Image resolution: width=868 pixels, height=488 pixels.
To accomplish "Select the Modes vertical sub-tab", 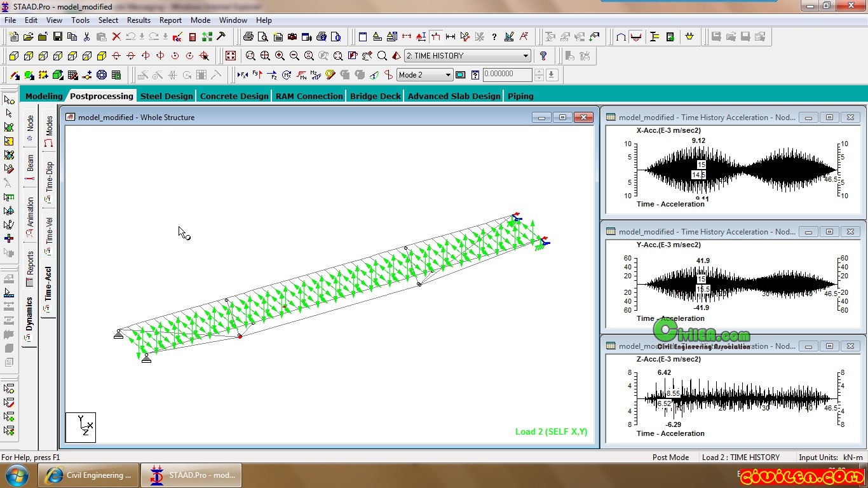I will click(49, 131).
